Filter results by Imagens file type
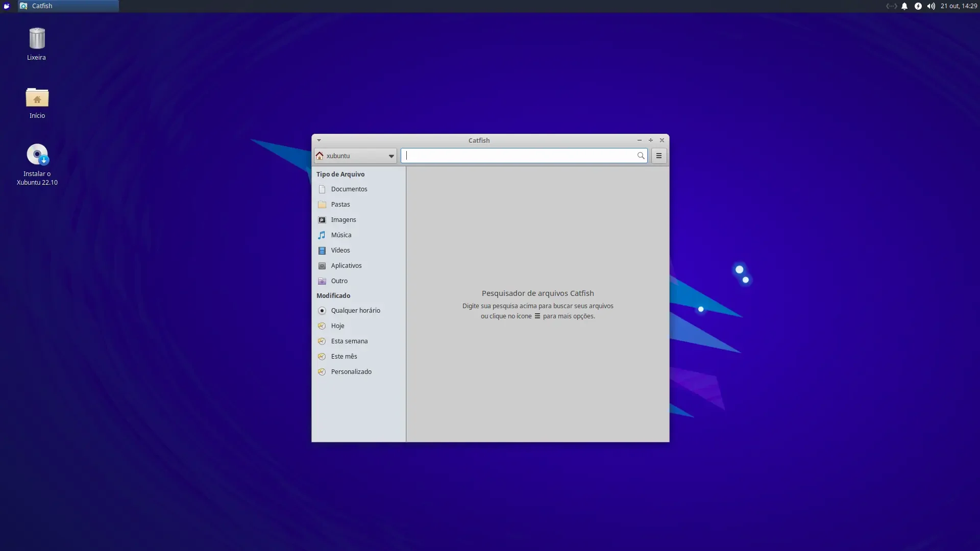 point(358,220)
